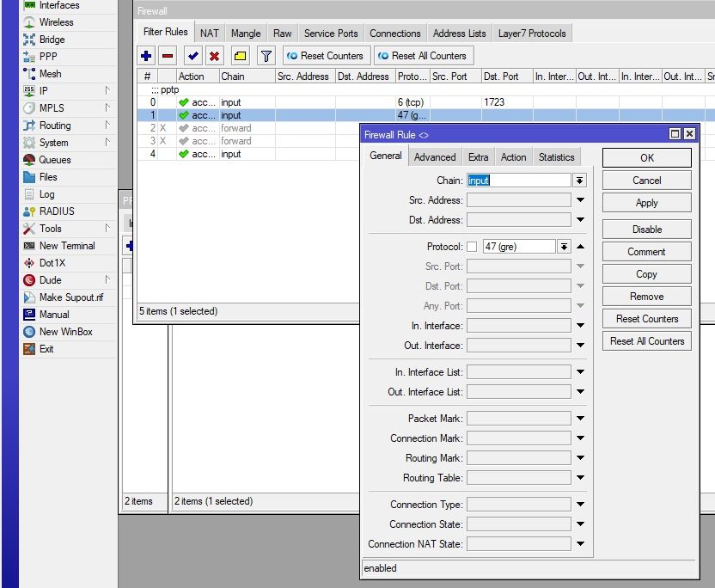Remove selected rule with red minus icon

click(168, 56)
